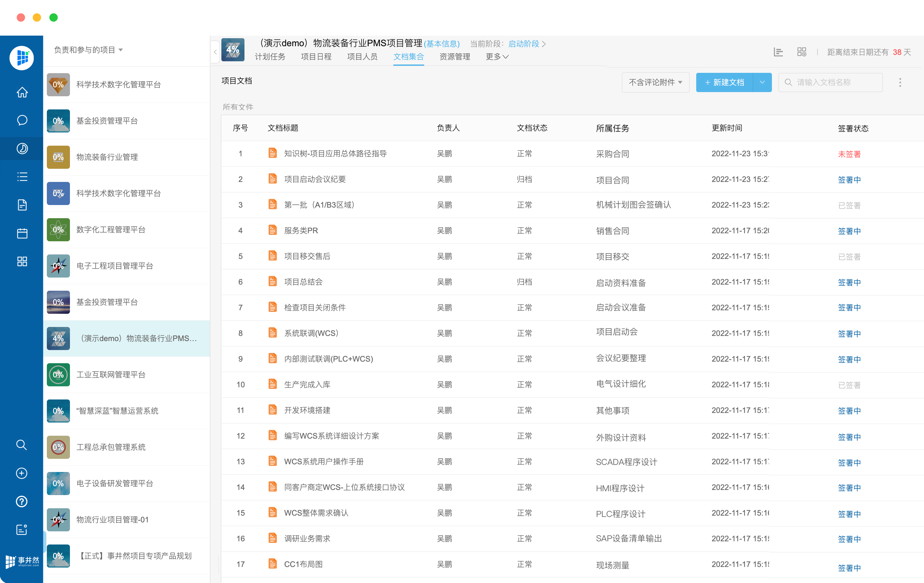Open the help question mark icon

click(x=21, y=502)
